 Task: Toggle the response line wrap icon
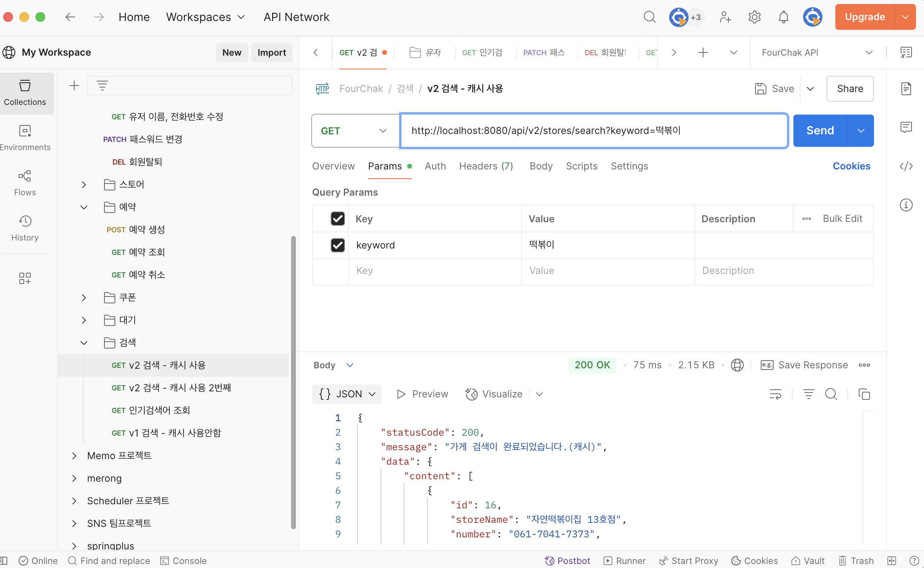pyautogui.click(x=775, y=394)
